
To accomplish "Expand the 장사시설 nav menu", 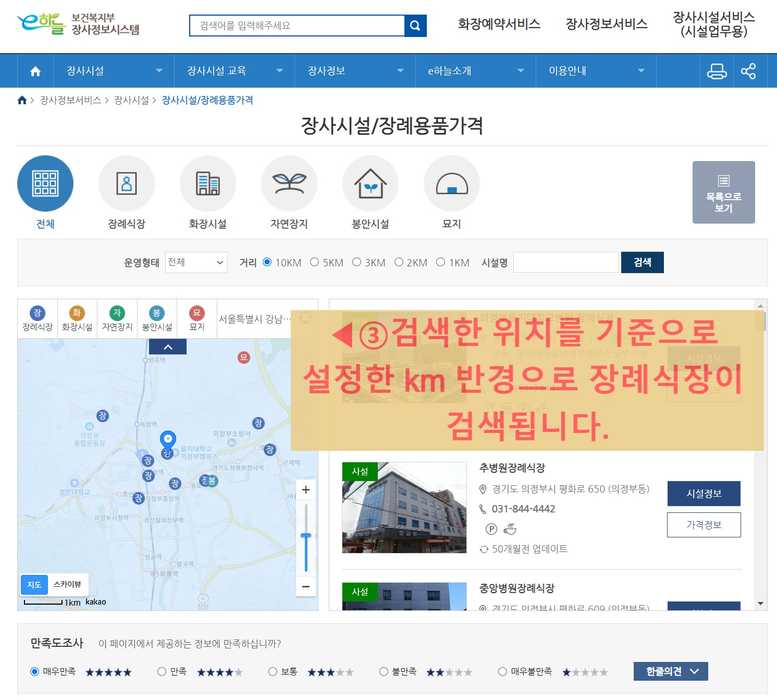I will click(x=114, y=71).
